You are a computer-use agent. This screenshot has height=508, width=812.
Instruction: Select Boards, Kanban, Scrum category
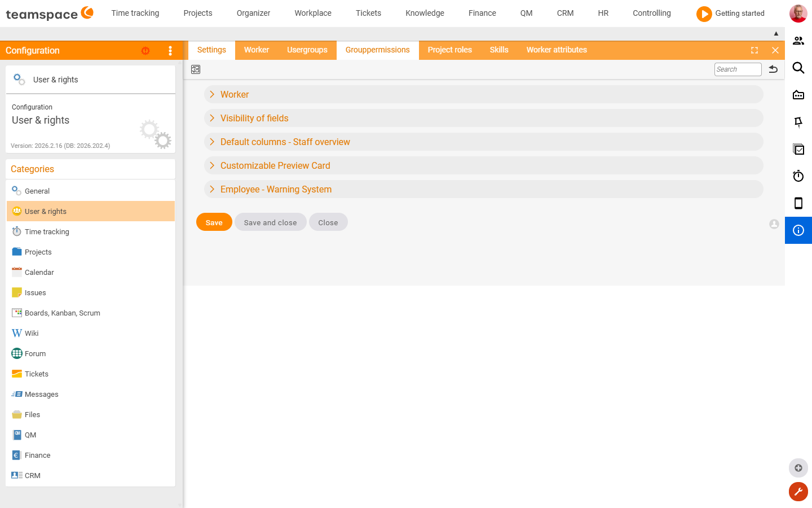point(91,313)
